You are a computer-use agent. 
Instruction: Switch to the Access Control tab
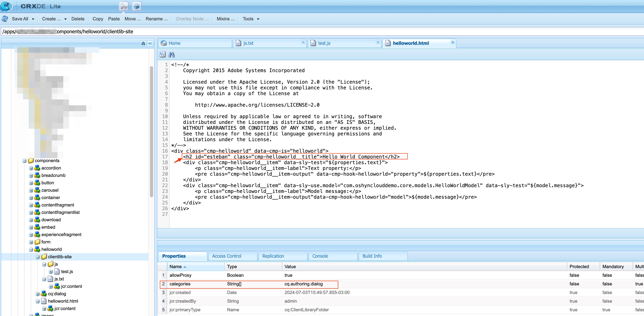tap(227, 256)
